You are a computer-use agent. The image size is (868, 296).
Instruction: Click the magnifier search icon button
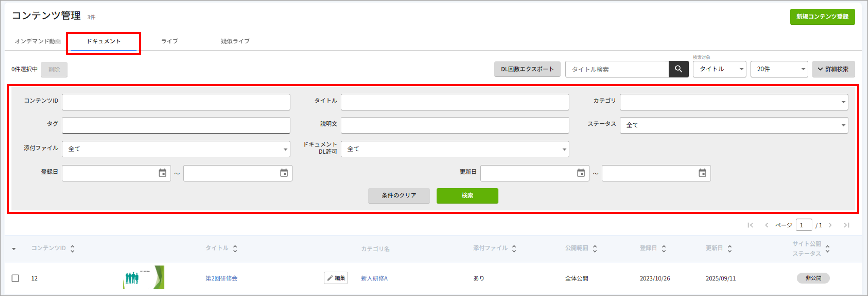point(678,69)
